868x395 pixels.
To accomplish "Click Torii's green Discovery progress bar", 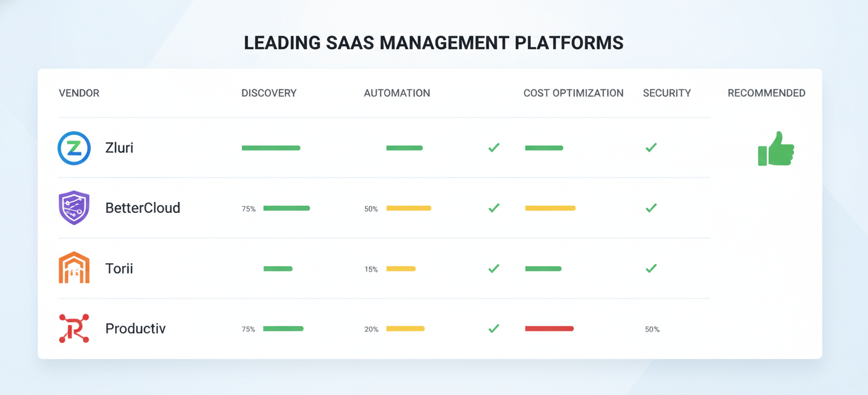I will click(x=278, y=269).
